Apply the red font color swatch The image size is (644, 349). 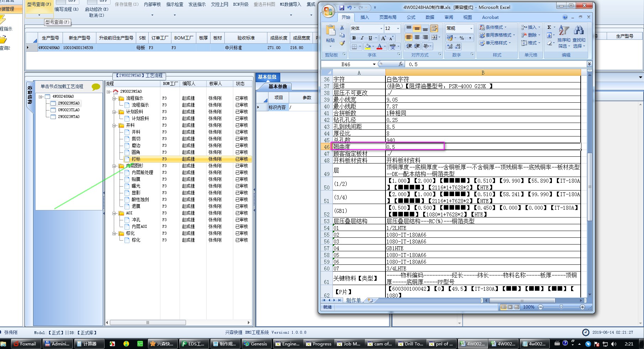coord(379,47)
